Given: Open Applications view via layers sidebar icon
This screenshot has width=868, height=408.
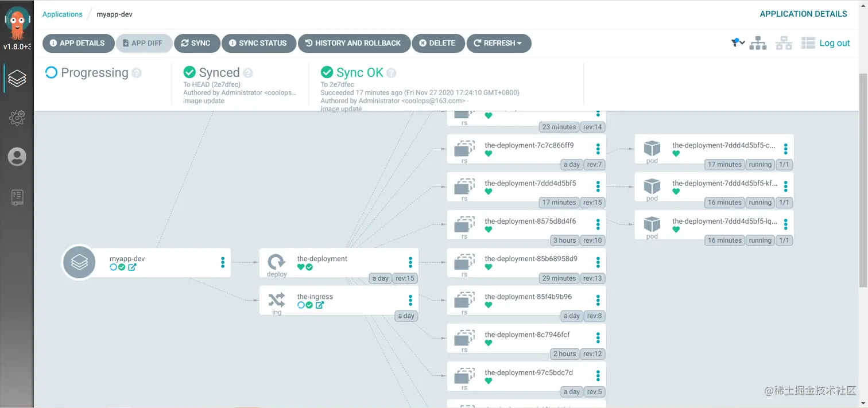Looking at the screenshot, I should coord(17,78).
